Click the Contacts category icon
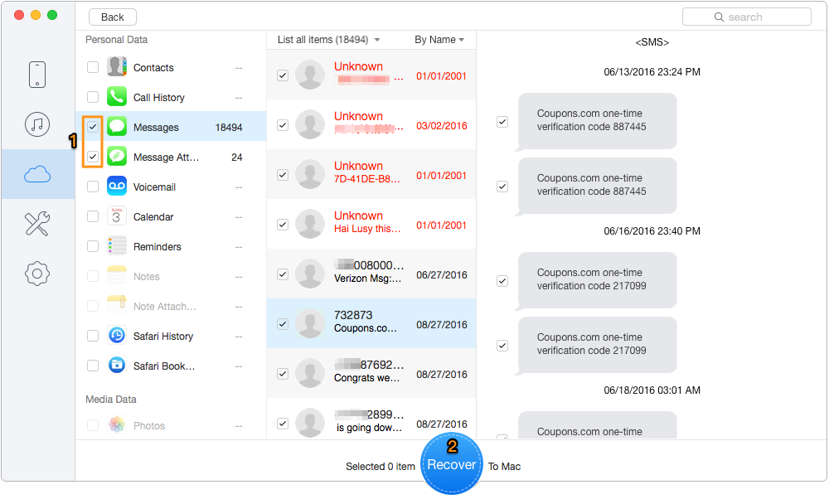 click(117, 67)
